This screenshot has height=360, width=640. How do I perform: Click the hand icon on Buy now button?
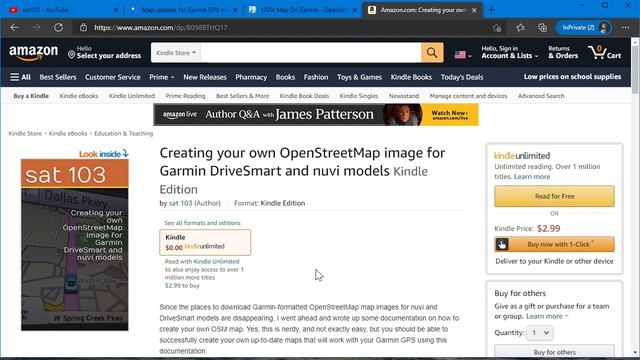coord(502,244)
